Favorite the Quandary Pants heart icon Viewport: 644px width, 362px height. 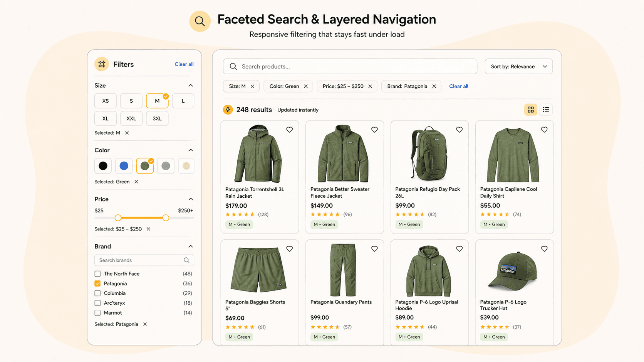click(x=374, y=249)
